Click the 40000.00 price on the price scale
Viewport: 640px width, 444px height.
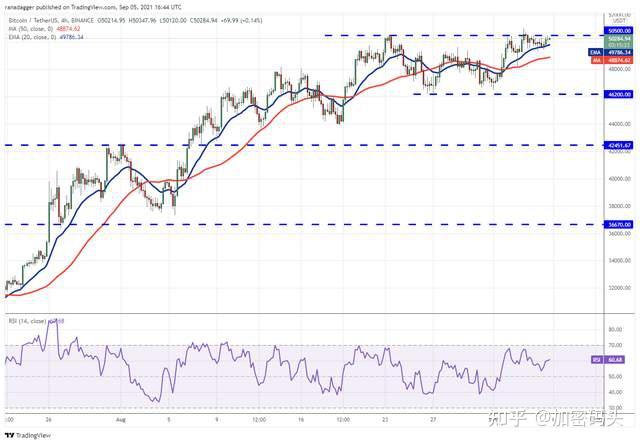(x=620, y=178)
